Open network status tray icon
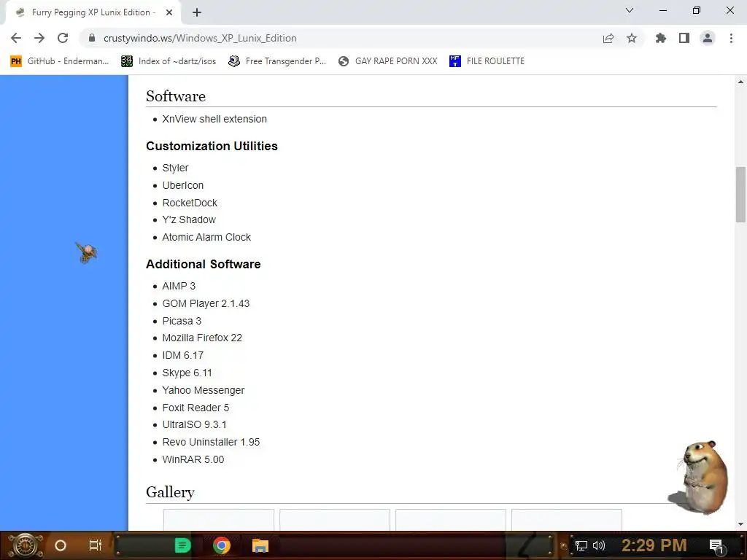 tap(581, 545)
